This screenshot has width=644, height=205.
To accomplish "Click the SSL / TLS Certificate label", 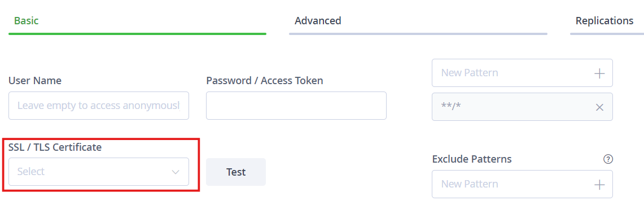I will pos(55,147).
